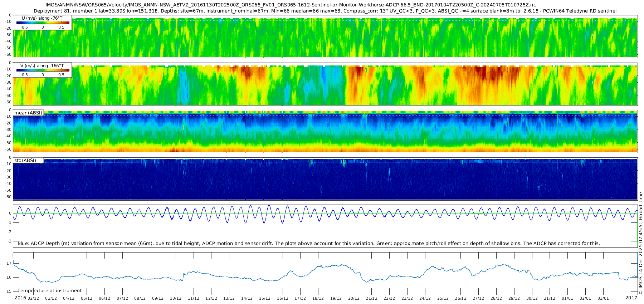The width and height of the screenshot is (644, 304).
Task: Click the 2016 year label on axis
Action: 20,298
